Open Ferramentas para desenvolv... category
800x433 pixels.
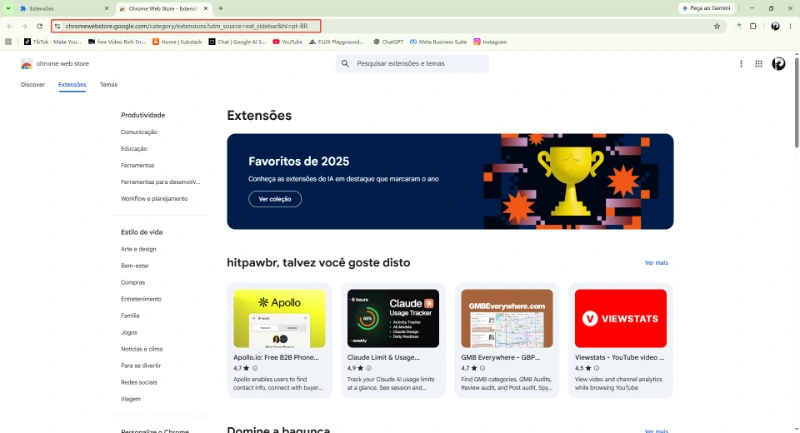[x=161, y=182]
